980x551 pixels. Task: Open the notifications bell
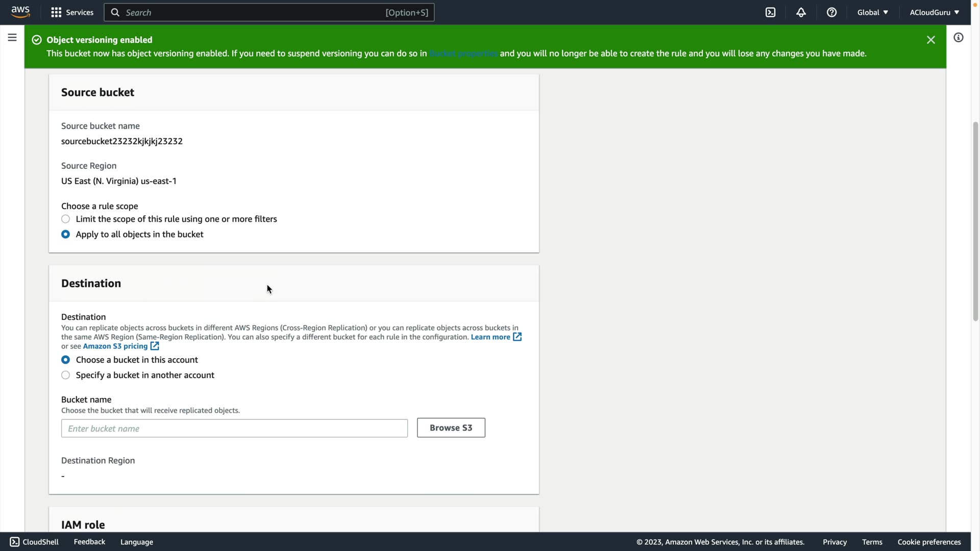click(x=801, y=12)
